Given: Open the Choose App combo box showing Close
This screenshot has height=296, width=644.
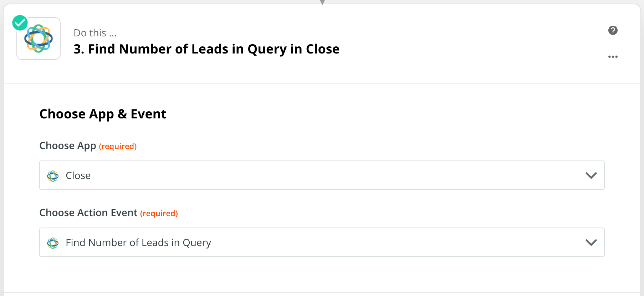Looking at the screenshot, I should click(x=322, y=175).
